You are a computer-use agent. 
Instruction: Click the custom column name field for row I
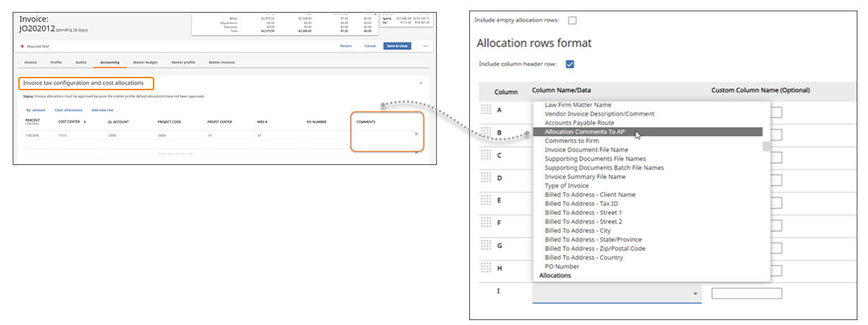pos(746,293)
